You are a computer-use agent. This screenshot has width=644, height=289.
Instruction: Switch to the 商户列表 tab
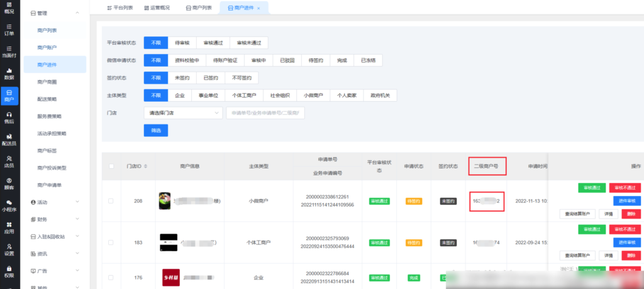tap(199, 8)
